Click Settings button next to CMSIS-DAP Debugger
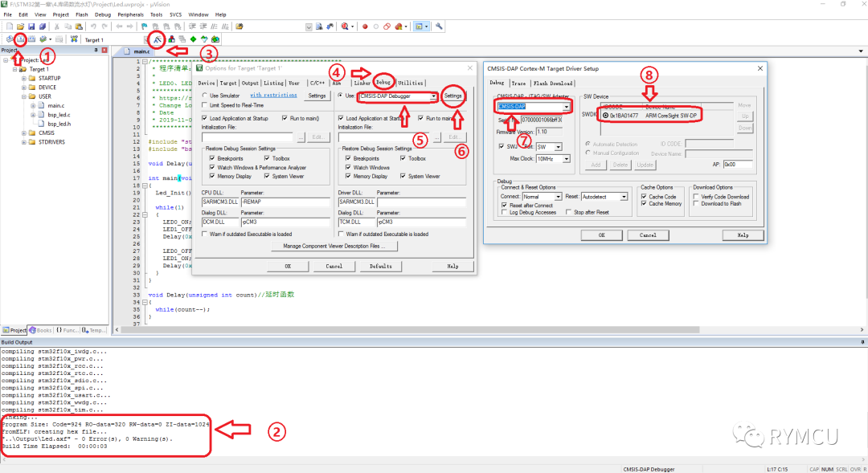868x473 pixels. pyautogui.click(x=452, y=96)
